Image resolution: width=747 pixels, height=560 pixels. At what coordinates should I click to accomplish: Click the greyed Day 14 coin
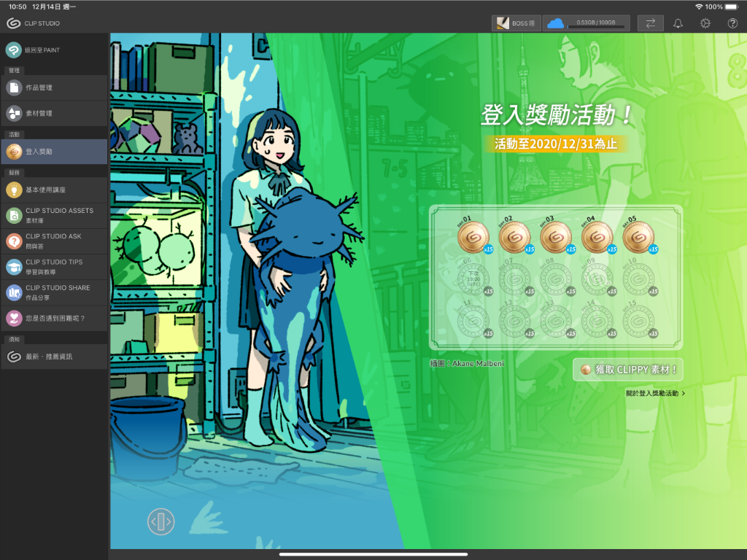tap(597, 321)
